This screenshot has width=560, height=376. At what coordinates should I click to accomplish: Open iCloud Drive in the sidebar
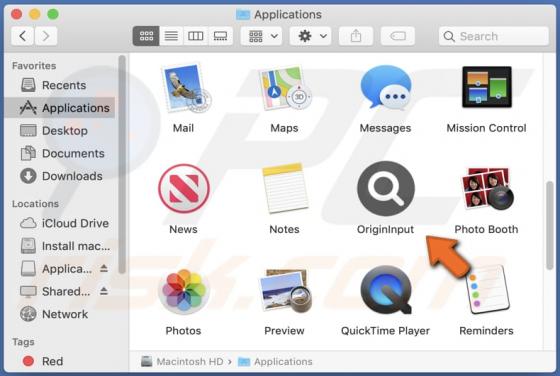click(x=59, y=224)
